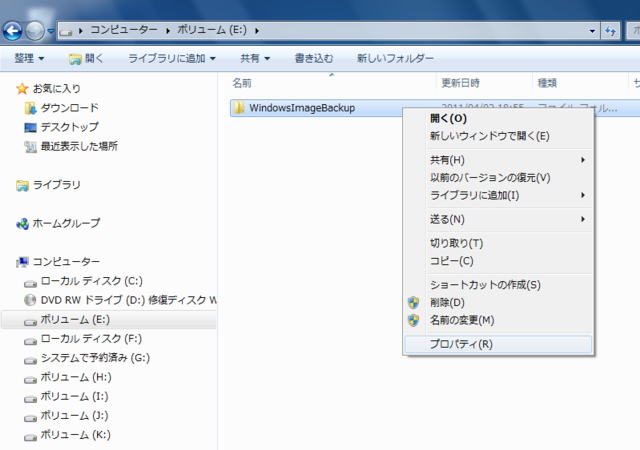
Task: Click the 開く toolbar button
Action: point(86,59)
